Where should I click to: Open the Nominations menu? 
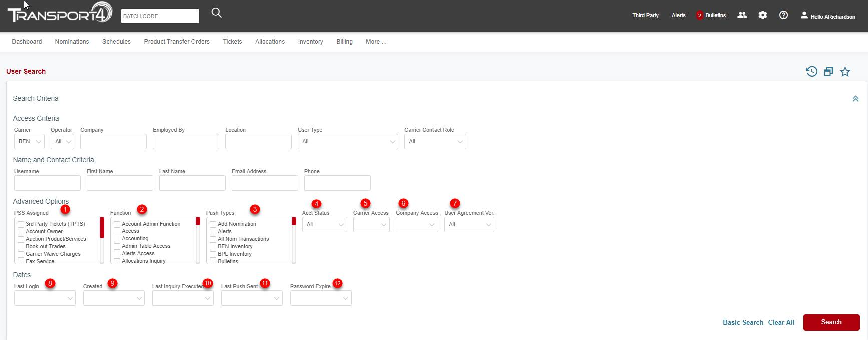click(x=72, y=42)
